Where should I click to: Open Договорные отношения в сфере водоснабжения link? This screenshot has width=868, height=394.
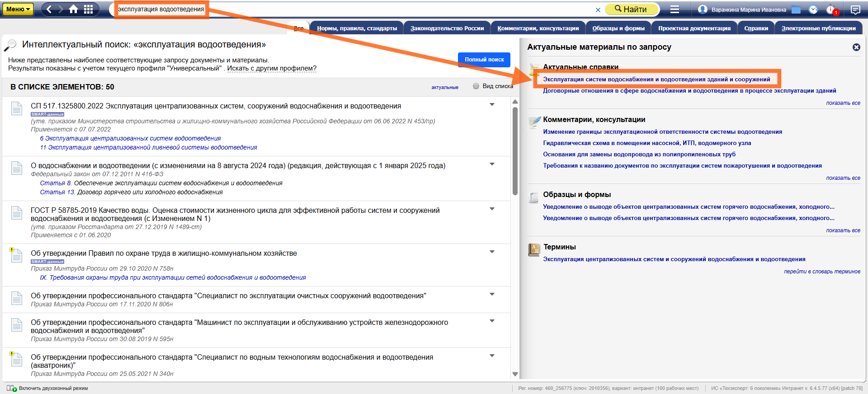point(689,90)
